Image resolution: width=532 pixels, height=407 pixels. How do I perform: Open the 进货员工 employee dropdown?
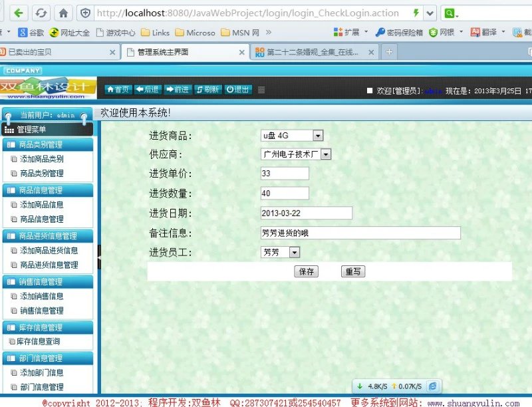295,253
